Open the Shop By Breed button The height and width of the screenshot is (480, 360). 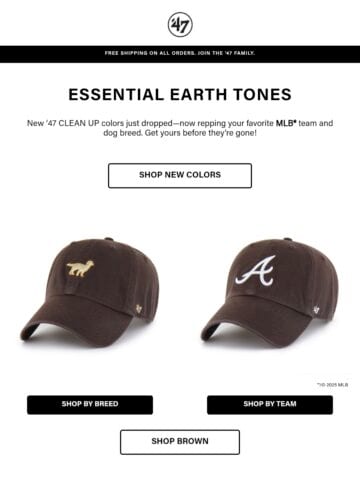point(90,405)
